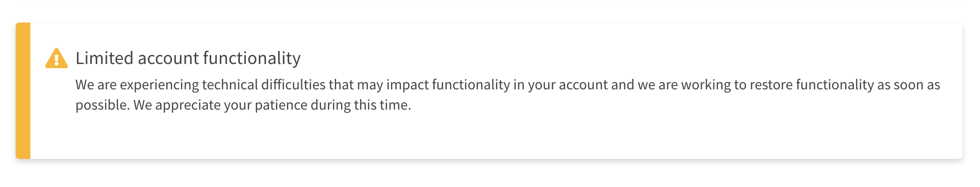The width and height of the screenshot is (980, 187).
Task: Click the word "possible." starting the second line
Action: pyautogui.click(x=103, y=105)
